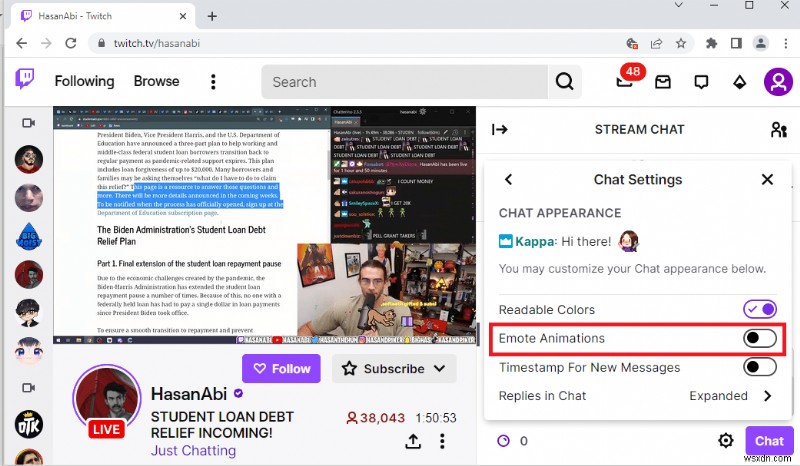Viewport: 800px width, 466px height.
Task: Open the chat settings gear icon
Action: (726, 440)
